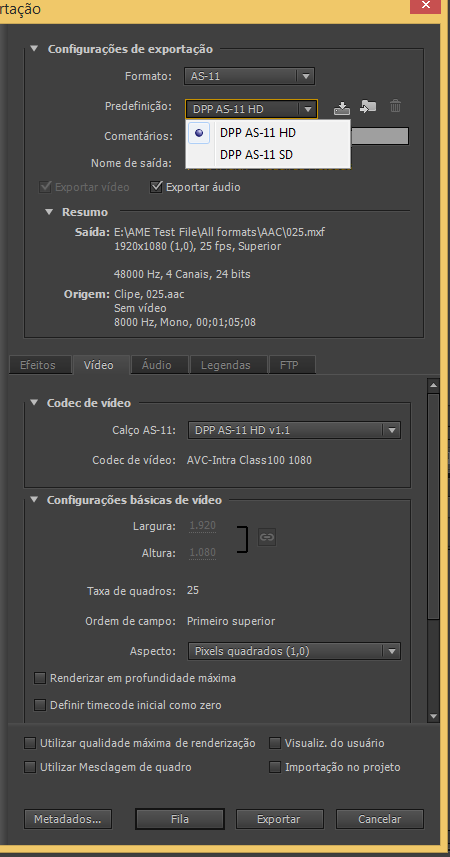Screen dimensions: 450x857
Task: Collapse the Codec de vídeo section
Action: (34, 403)
